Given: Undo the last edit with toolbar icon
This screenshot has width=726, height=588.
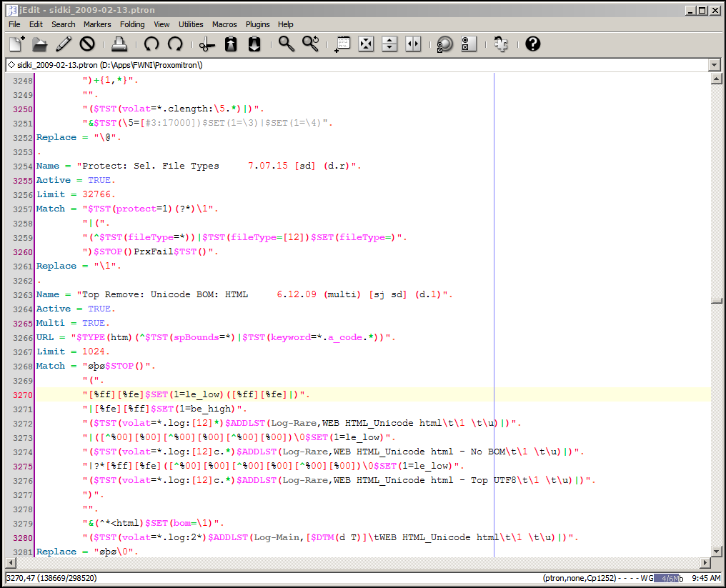Looking at the screenshot, I should pos(151,44).
